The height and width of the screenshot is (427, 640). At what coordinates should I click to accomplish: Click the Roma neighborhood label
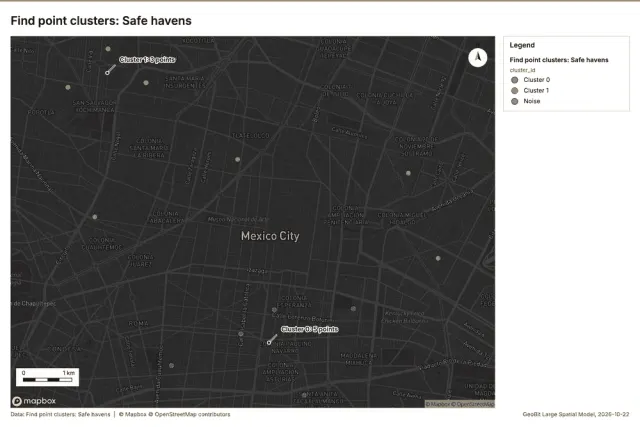tap(139, 323)
